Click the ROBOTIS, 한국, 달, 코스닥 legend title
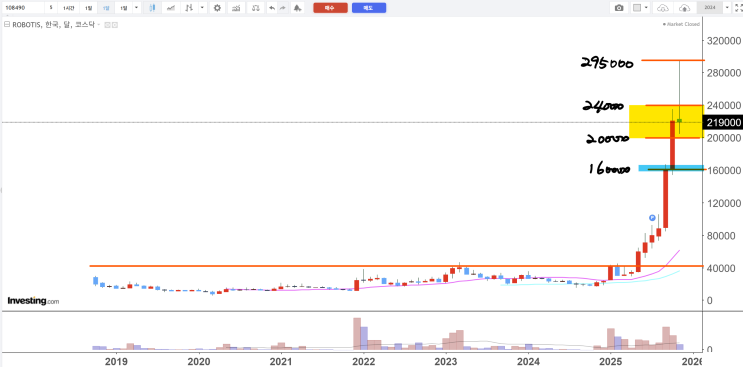Screen dimensions: 743x367 coord(54,25)
